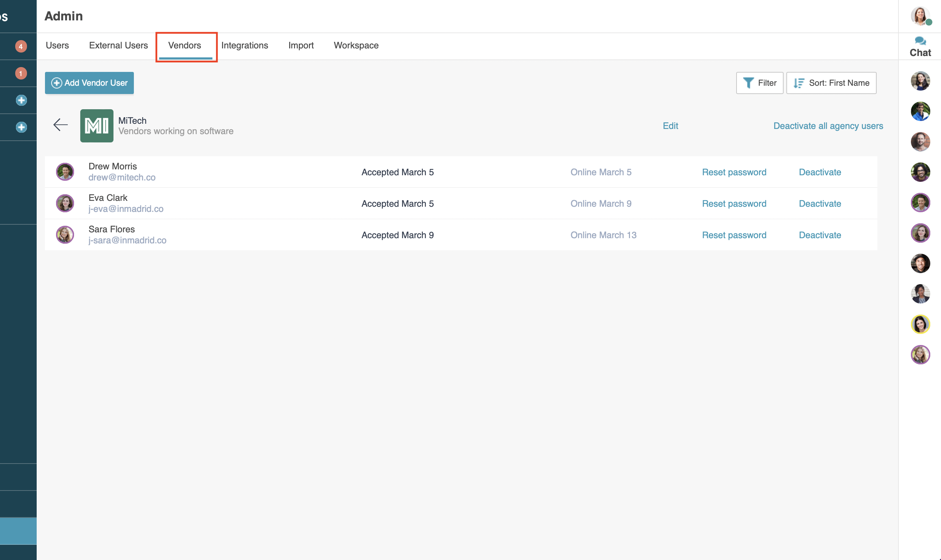Reset password for Sara Flores
The width and height of the screenshot is (941, 560).
[x=734, y=235]
